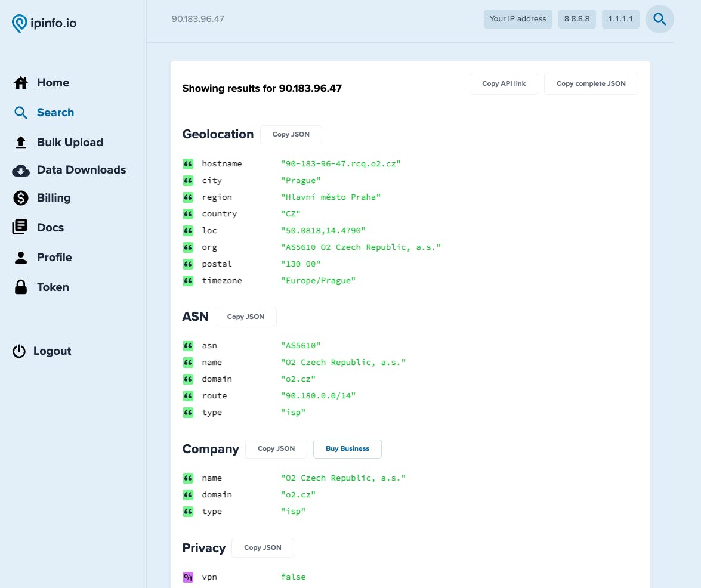This screenshot has height=588, width=701.
Task: Select the 1.1.1.1 shortcut chip
Action: (620, 19)
